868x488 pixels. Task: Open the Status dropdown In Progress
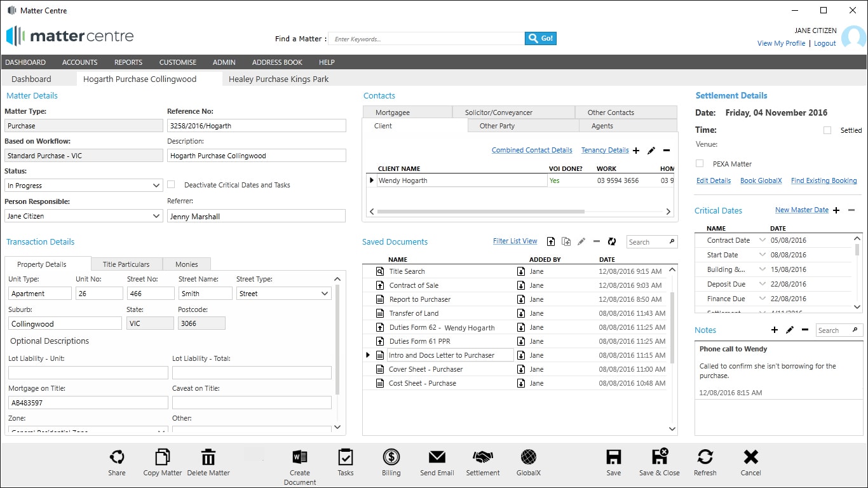[83, 186]
